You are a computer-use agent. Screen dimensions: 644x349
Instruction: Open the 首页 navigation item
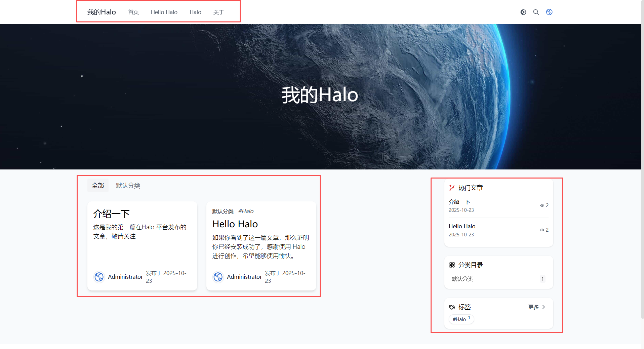[133, 12]
